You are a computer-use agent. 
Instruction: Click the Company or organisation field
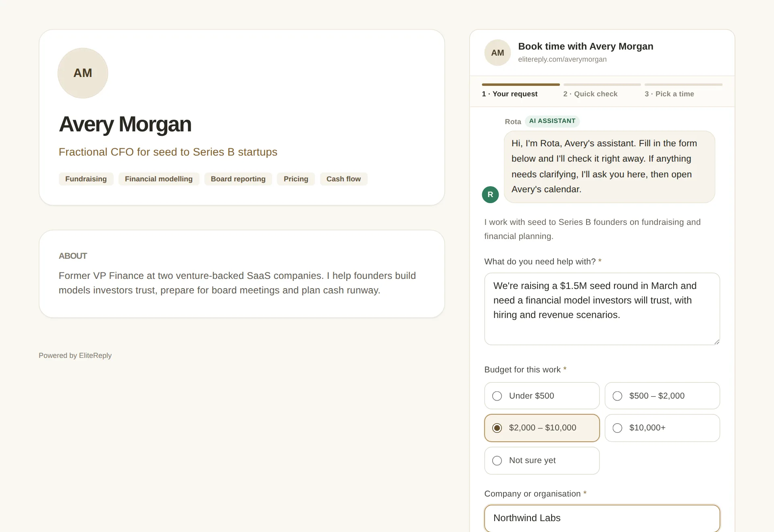(602, 518)
